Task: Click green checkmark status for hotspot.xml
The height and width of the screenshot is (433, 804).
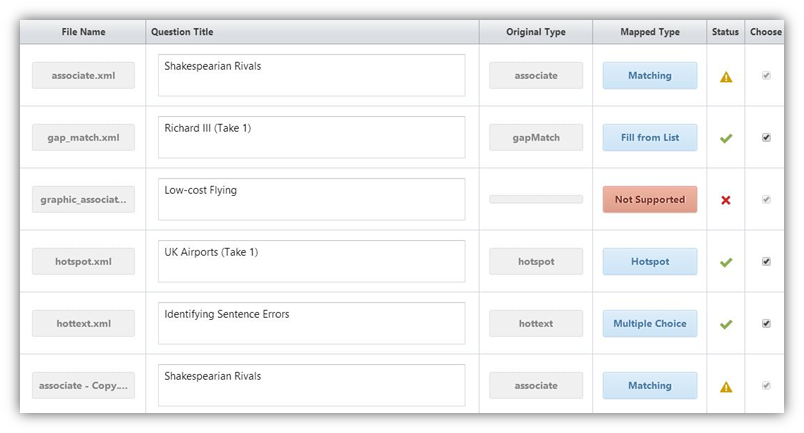Action: (x=726, y=263)
